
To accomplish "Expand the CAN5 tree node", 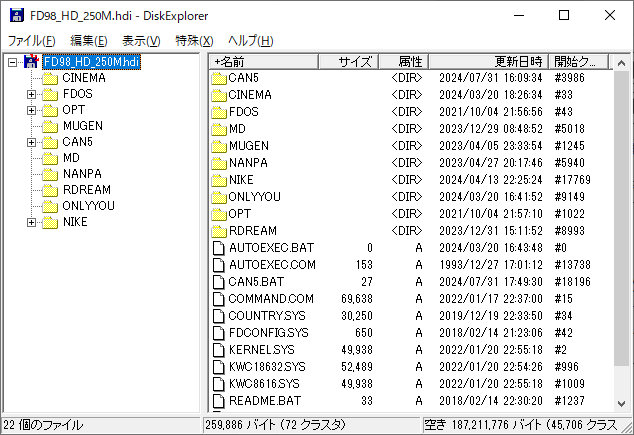I will tap(32, 142).
